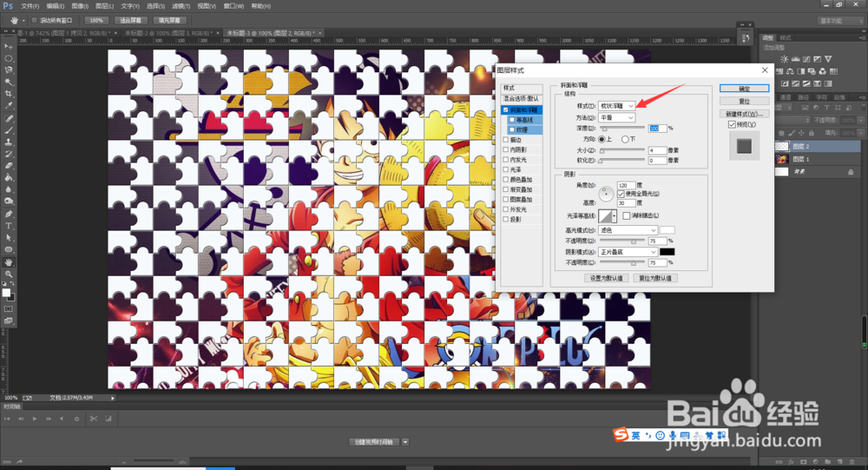Open the 阴影模式 dropdown showing 正片叠底

(628, 252)
